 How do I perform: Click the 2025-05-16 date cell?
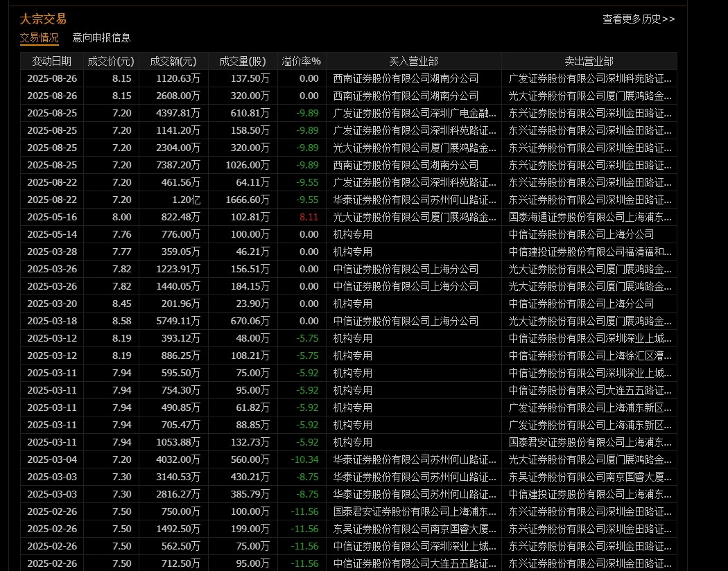click(x=52, y=217)
